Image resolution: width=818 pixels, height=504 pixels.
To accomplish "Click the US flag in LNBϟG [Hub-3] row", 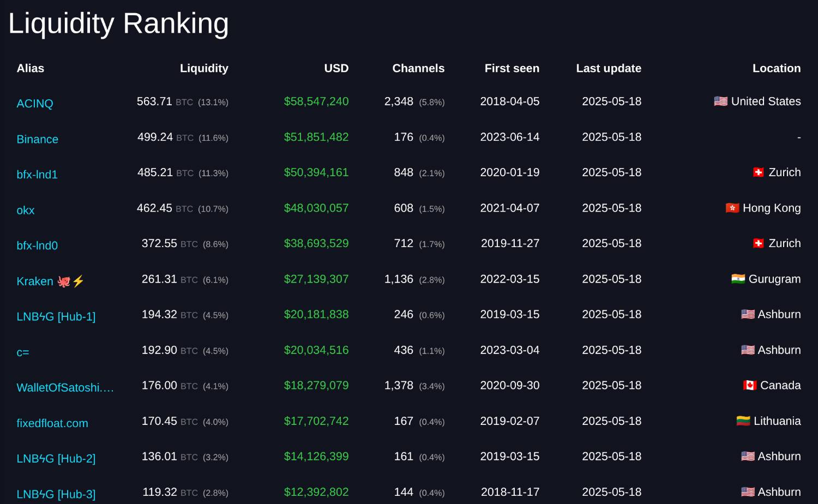I will (x=748, y=492).
